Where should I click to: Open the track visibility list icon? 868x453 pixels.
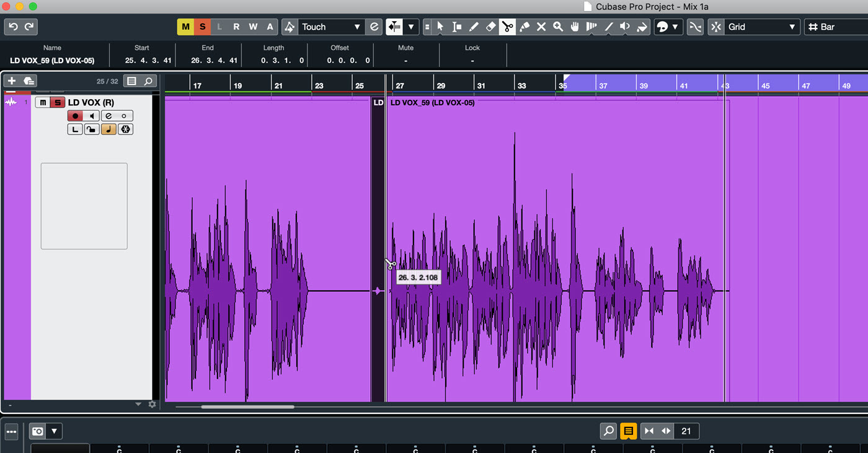click(131, 81)
